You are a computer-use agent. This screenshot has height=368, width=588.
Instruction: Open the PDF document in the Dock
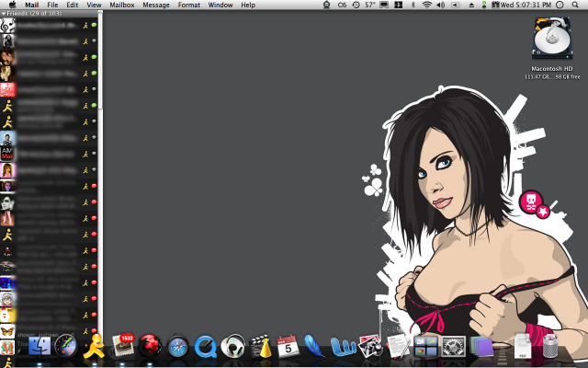523,346
